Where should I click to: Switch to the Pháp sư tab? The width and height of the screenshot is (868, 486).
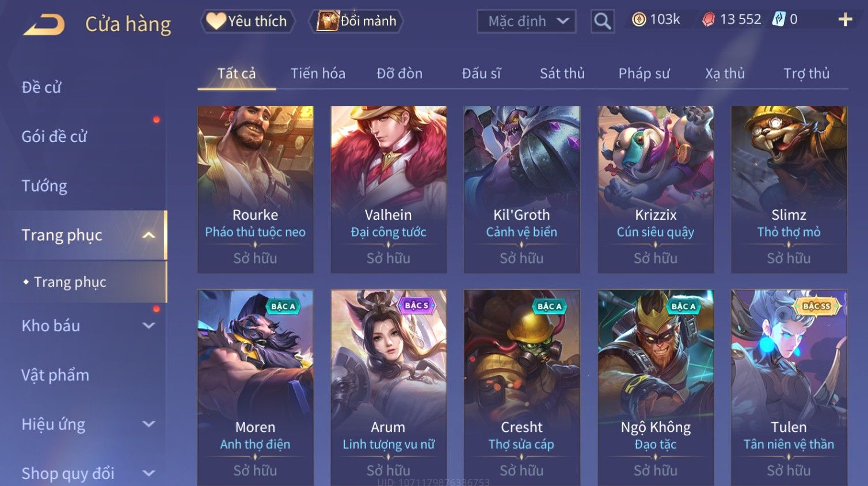644,74
